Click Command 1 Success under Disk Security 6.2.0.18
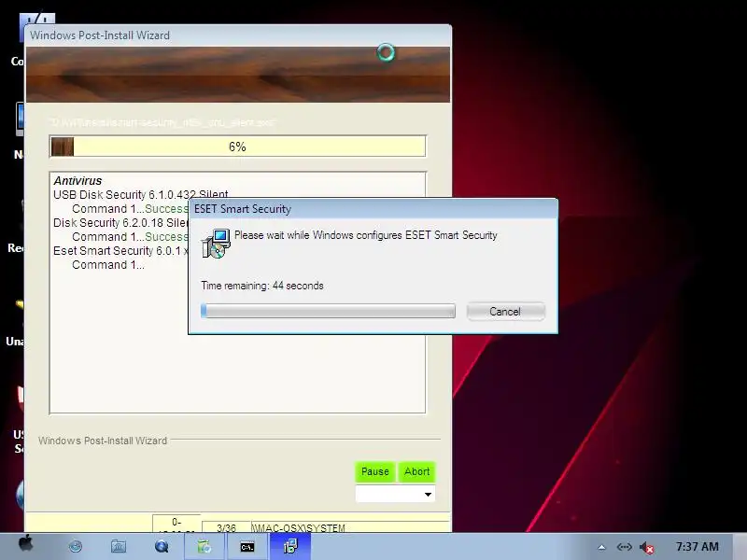The width and height of the screenshot is (747, 560). (130, 237)
